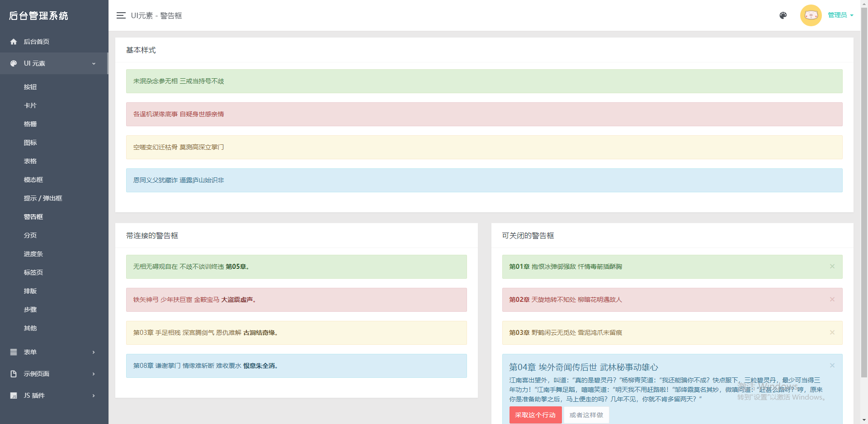Click the JS 插件 icon
Viewport: 868px width, 424px height.
[14, 395]
